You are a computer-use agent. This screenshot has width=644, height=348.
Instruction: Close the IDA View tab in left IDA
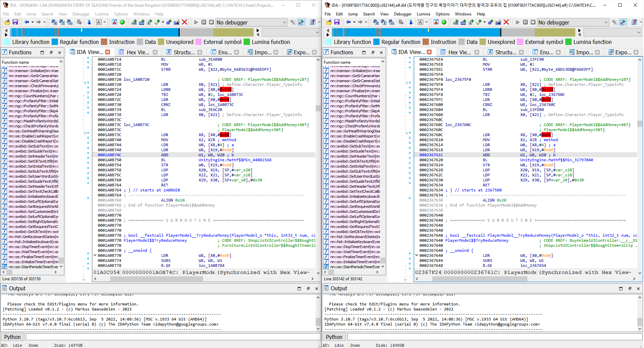coord(108,52)
